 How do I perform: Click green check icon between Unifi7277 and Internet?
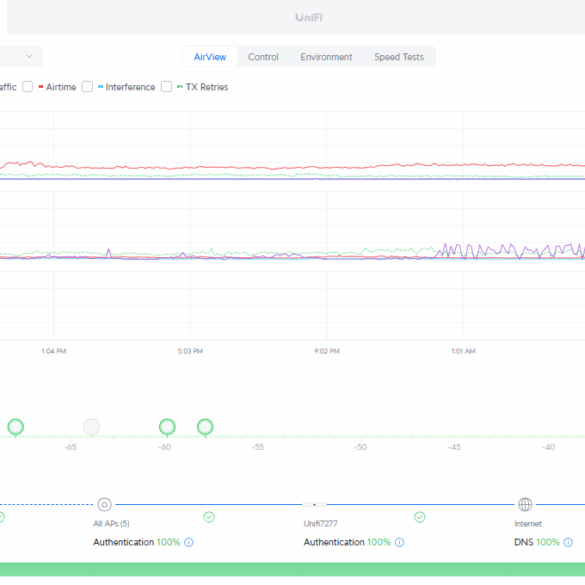point(420,517)
